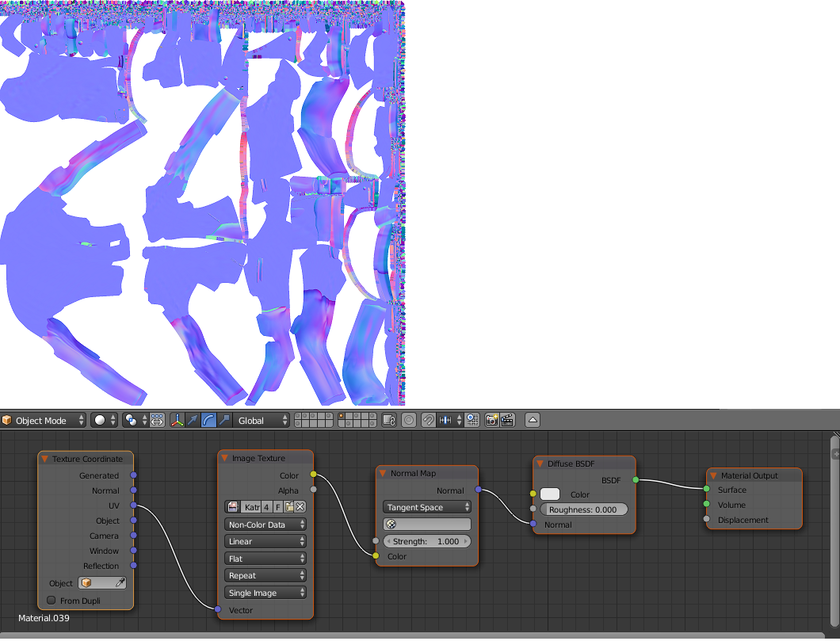Toggle manipulate center points icon
Image resolution: width=840 pixels, height=641 pixels.
156,421
